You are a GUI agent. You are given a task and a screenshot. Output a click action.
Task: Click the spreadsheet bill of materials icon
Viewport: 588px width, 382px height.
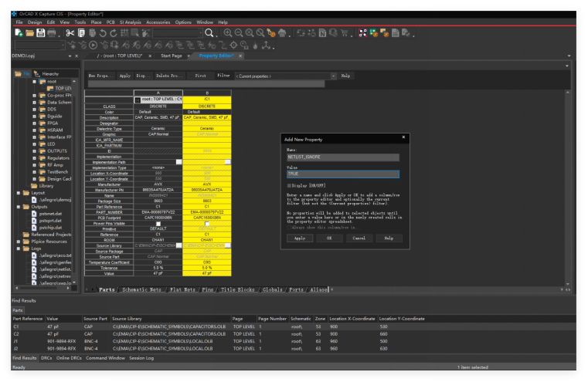396,33
